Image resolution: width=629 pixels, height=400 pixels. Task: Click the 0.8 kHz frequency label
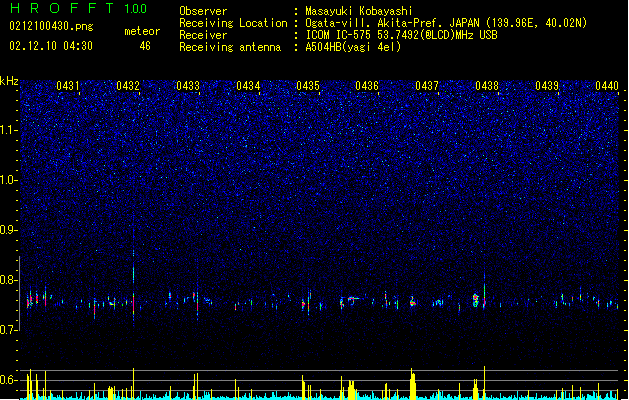(9, 280)
